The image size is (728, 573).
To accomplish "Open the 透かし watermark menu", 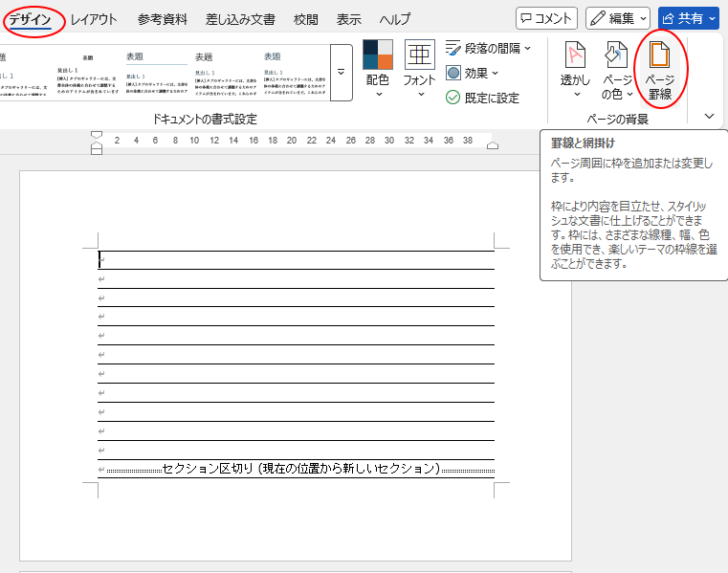I will pyautogui.click(x=575, y=70).
